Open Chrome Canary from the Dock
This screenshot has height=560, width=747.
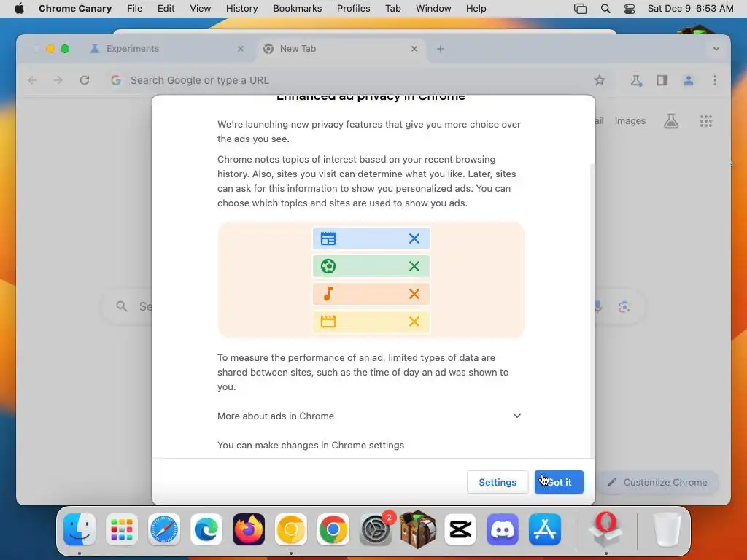[291, 529]
